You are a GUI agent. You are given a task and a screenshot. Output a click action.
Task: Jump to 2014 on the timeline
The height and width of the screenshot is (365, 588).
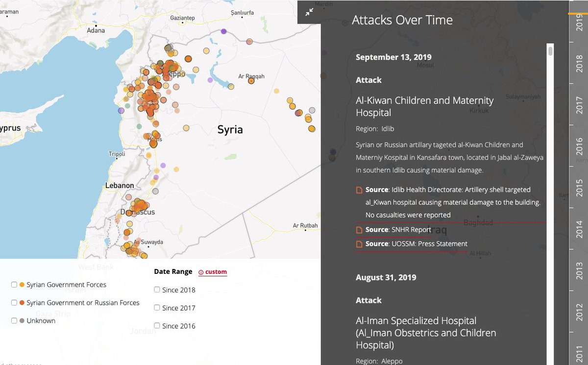(x=579, y=230)
